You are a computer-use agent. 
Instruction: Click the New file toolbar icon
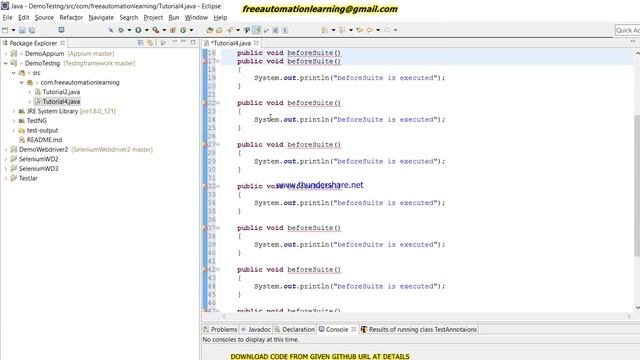click(5, 30)
